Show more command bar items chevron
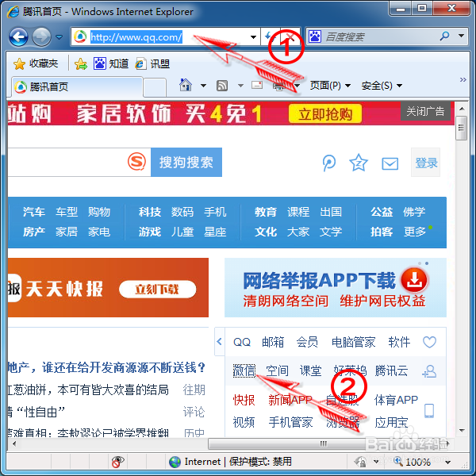476x476 pixels. click(x=463, y=80)
